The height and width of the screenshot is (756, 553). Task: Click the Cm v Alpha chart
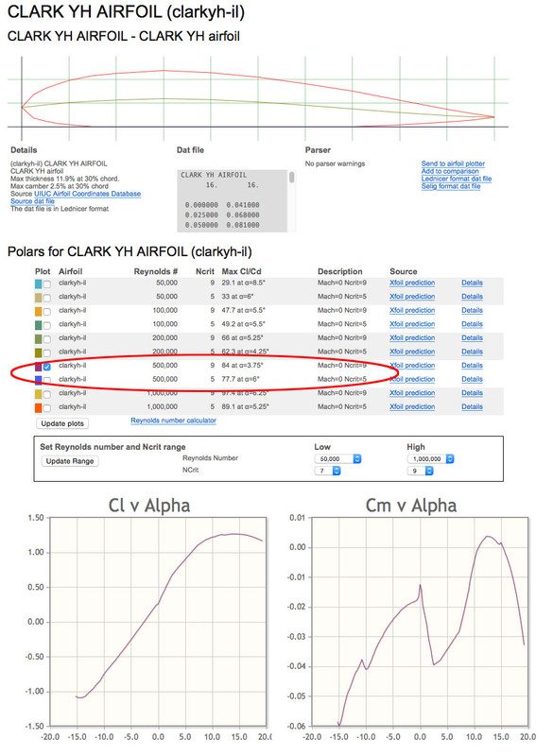pyautogui.click(x=421, y=622)
